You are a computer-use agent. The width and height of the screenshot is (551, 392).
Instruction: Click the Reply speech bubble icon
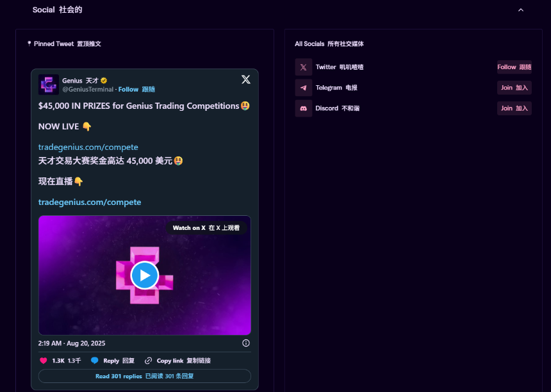coord(95,361)
